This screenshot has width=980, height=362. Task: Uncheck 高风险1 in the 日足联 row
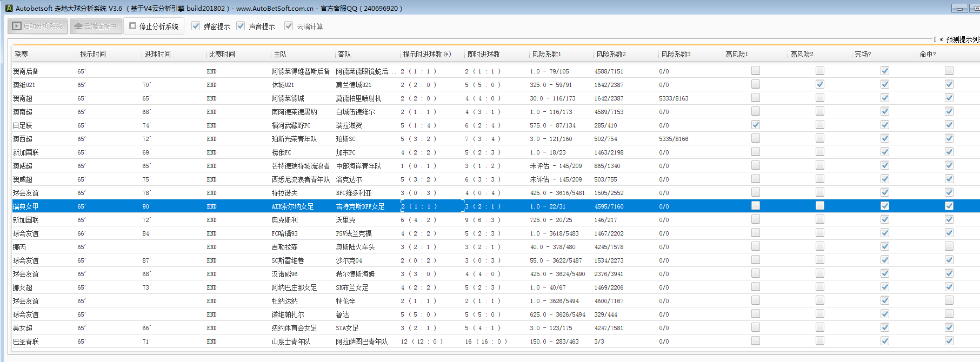click(x=755, y=125)
